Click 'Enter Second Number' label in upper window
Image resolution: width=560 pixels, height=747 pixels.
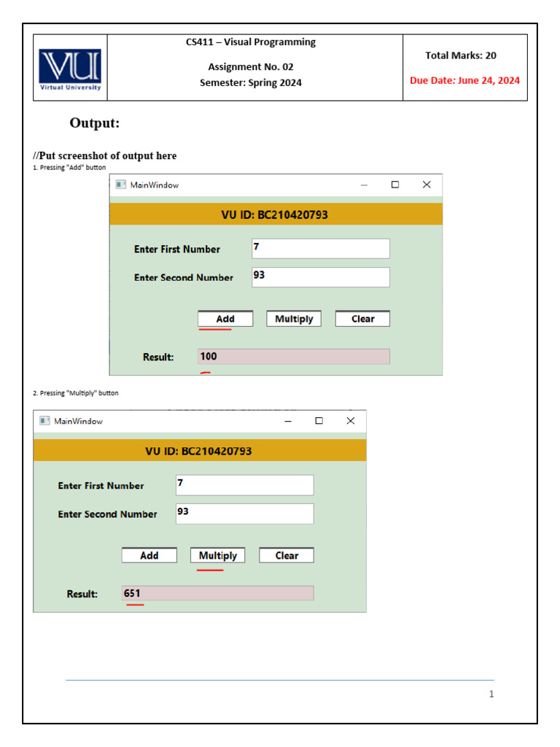coord(184,277)
